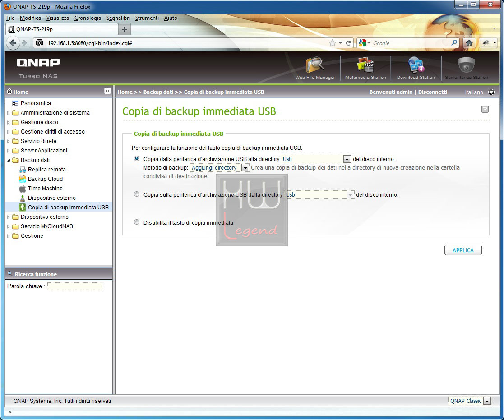Expand Amministrazione di sistema folder
This screenshot has height=420, width=504.
9,113
